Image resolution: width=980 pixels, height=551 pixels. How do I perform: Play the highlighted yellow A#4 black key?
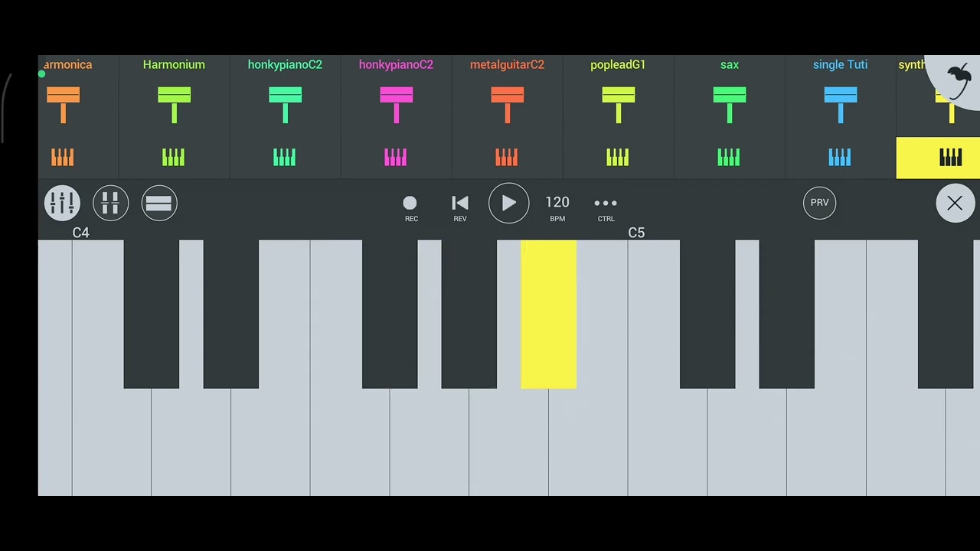(548, 314)
